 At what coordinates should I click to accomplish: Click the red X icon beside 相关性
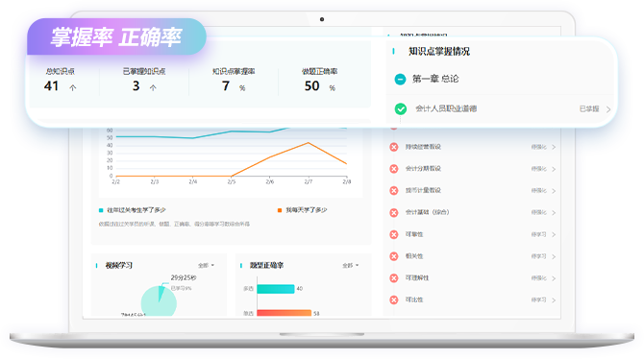[394, 256]
